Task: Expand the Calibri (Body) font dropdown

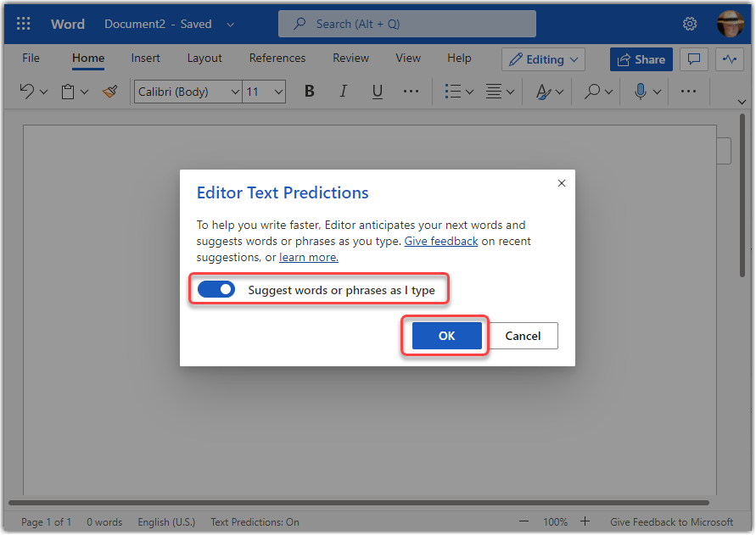Action: coord(188,92)
